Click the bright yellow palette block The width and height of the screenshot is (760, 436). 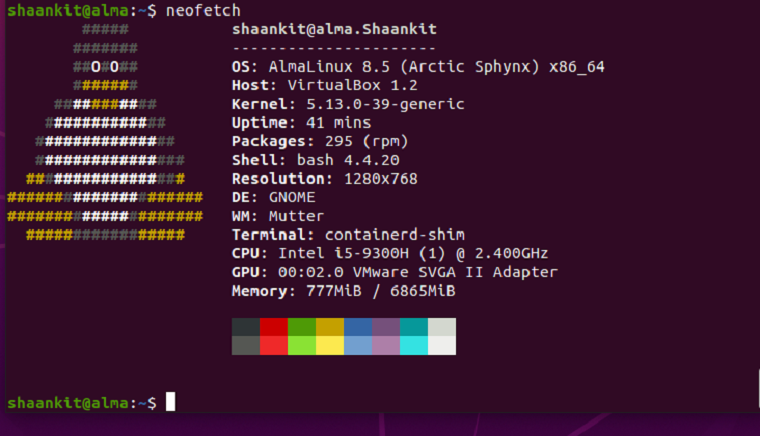[x=329, y=345]
